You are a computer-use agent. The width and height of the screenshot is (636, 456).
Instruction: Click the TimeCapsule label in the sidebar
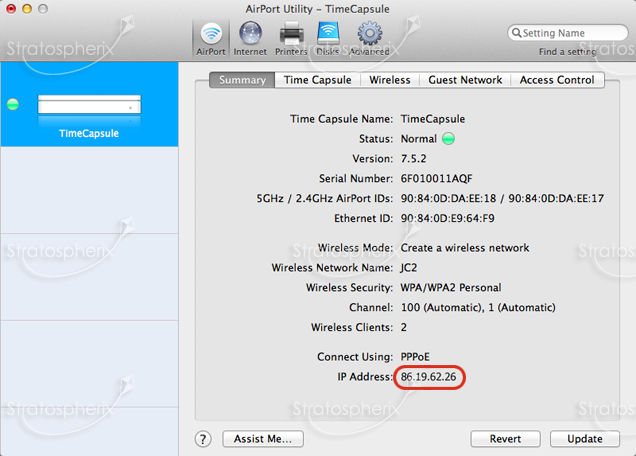tap(89, 133)
